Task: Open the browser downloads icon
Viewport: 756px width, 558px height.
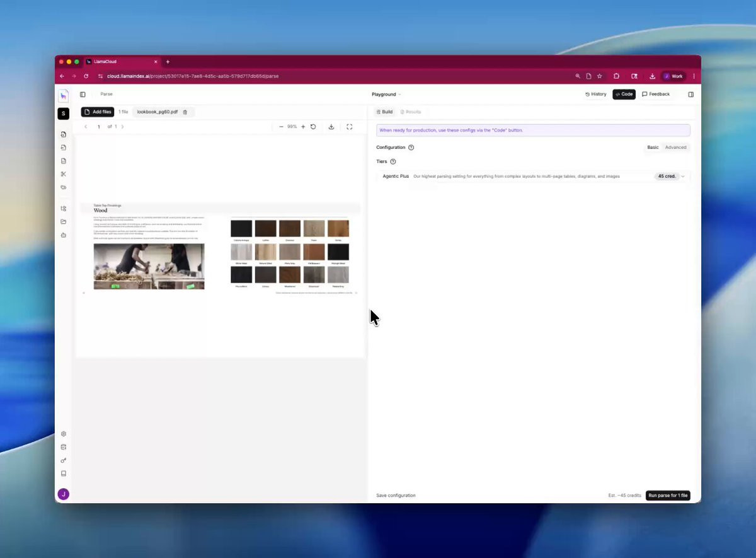Action: 652,76
